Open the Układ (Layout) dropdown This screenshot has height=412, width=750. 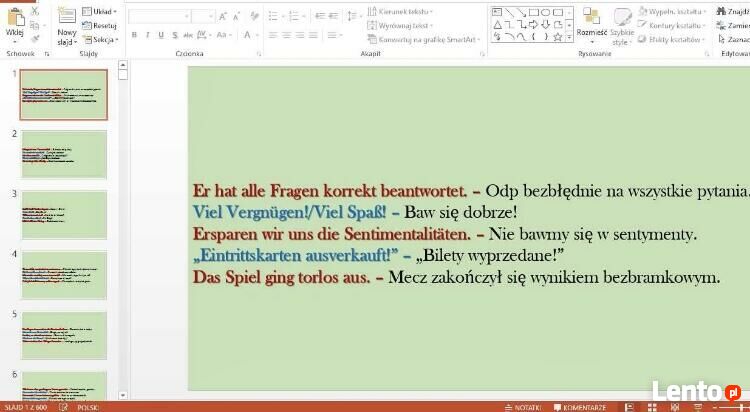[x=100, y=12]
